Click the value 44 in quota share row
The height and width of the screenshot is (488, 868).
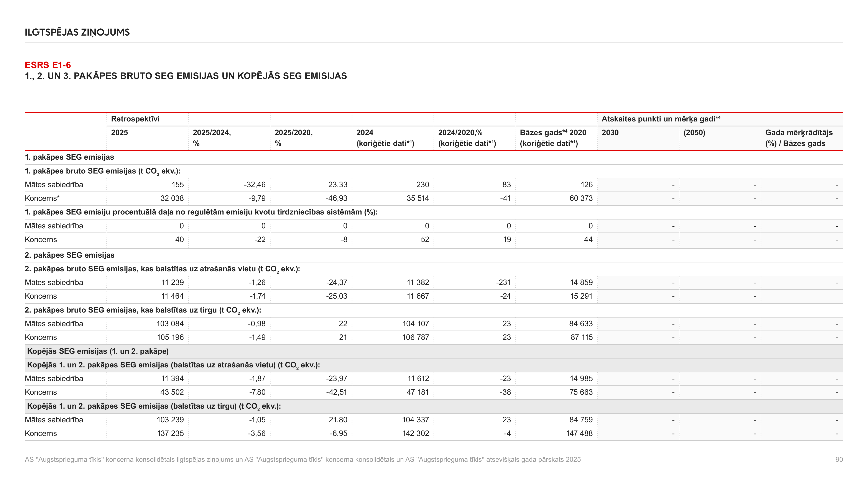(x=588, y=239)
